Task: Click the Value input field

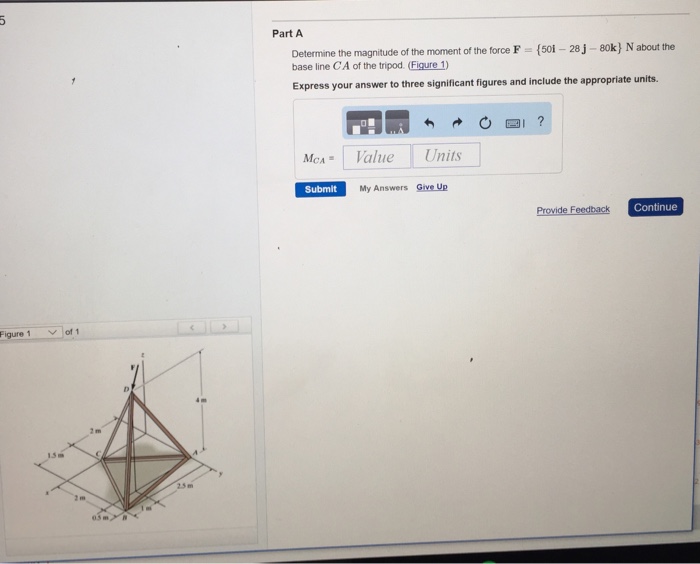Action: pos(376,157)
